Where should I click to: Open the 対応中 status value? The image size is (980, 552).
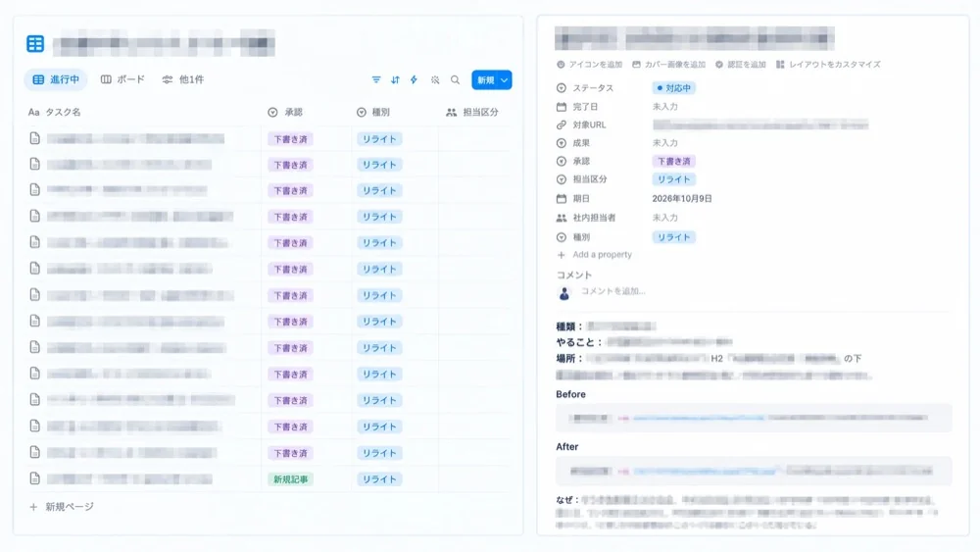tap(674, 88)
